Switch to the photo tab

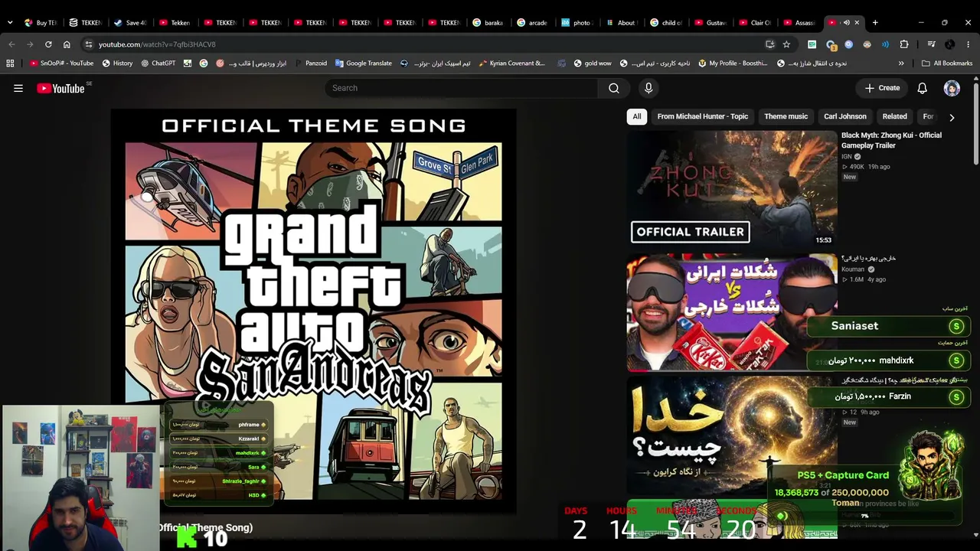pyautogui.click(x=577, y=23)
